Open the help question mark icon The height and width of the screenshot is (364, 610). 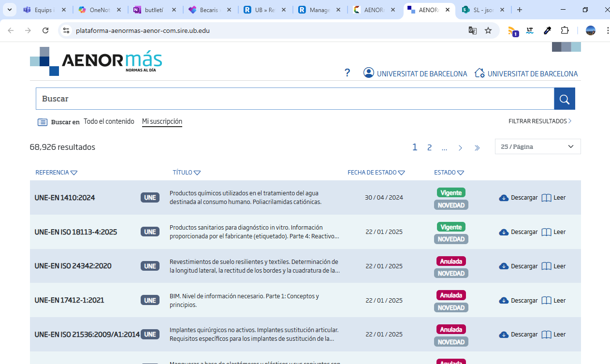[x=347, y=73]
